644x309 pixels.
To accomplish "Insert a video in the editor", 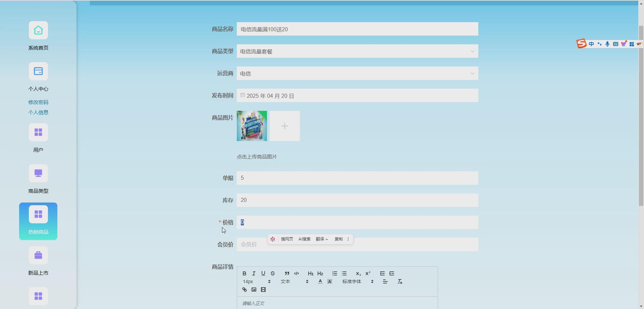I will [x=263, y=290].
